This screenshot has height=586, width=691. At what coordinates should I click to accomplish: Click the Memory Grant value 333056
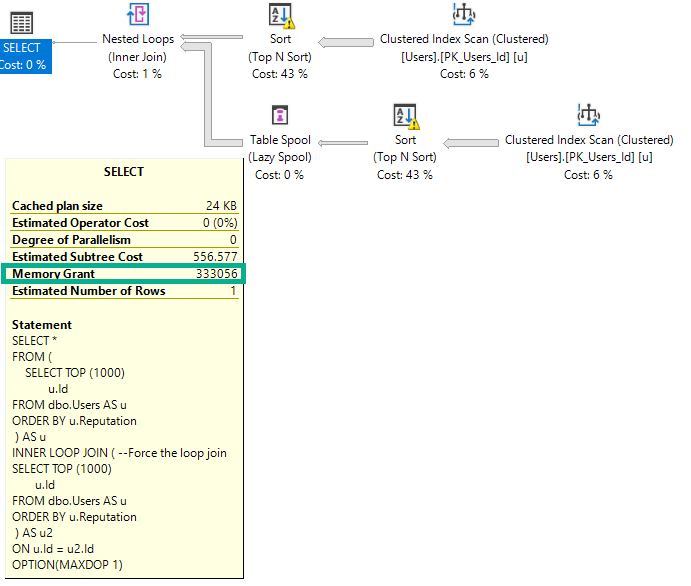tap(216, 274)
